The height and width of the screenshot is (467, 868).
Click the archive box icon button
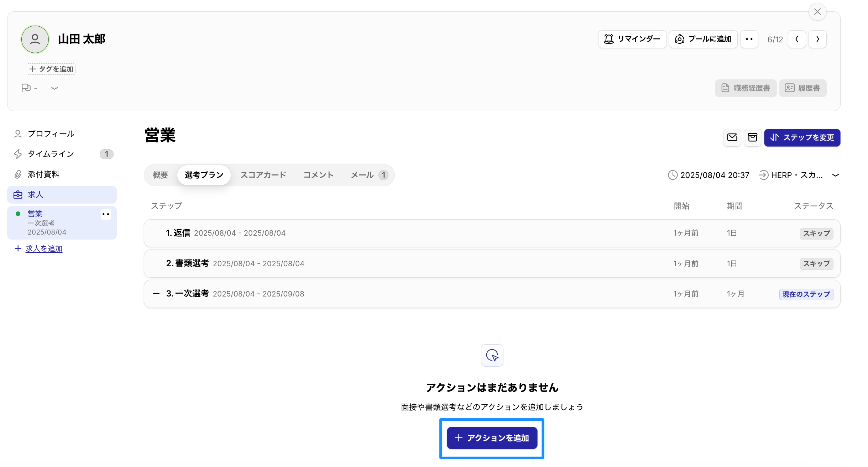tap(752, 137)
